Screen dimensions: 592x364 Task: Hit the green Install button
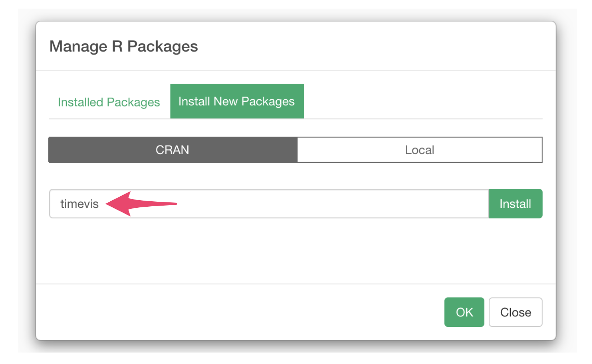pyautogui.click(x=515, y=203)
